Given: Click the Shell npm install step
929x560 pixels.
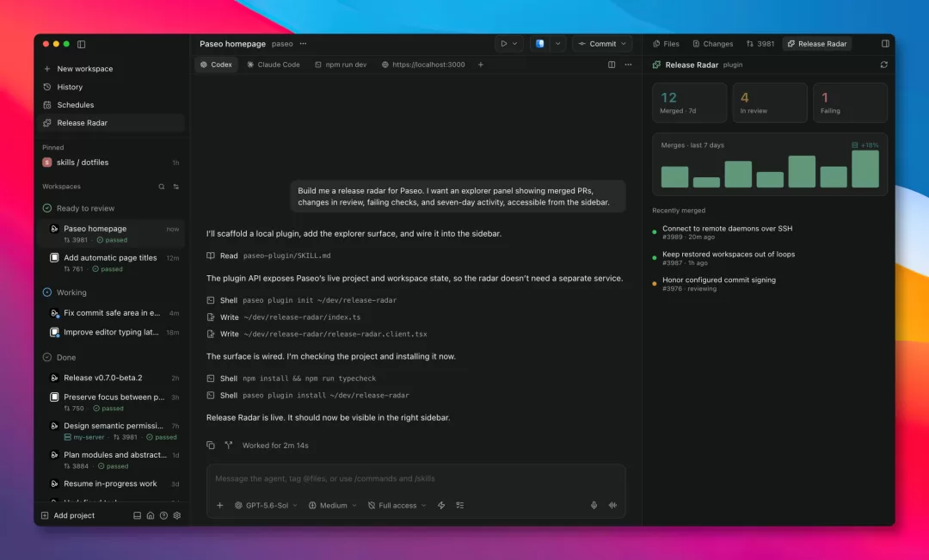Looking at the screenshot, I should [x=291, y=378].
